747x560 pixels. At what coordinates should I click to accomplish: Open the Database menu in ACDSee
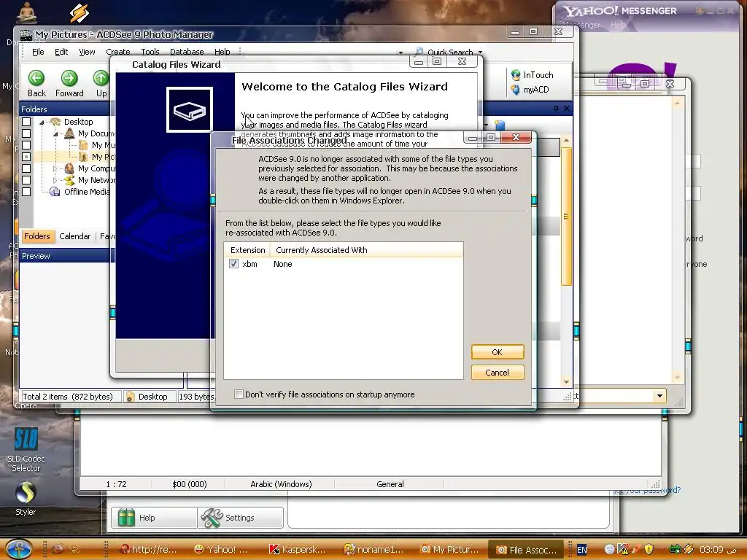coord(187,52)
